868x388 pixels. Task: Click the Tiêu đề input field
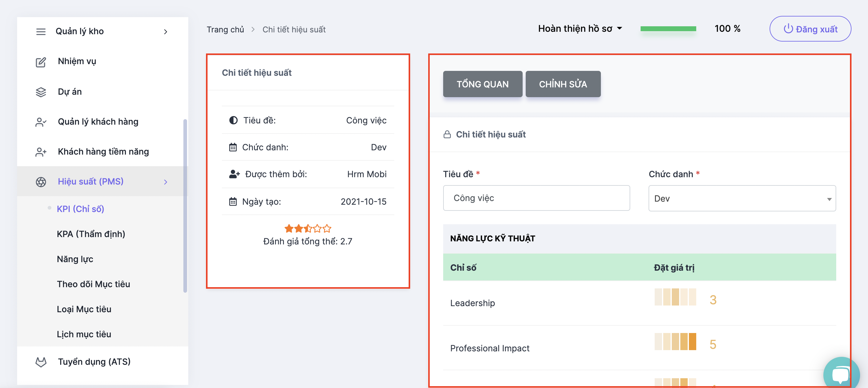coord(536,198)
